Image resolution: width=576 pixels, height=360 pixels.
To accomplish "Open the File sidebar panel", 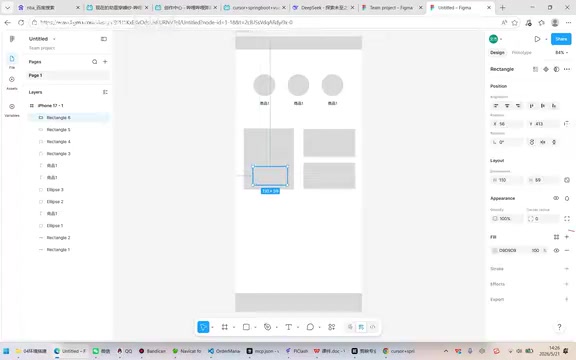I will point(12,61).
